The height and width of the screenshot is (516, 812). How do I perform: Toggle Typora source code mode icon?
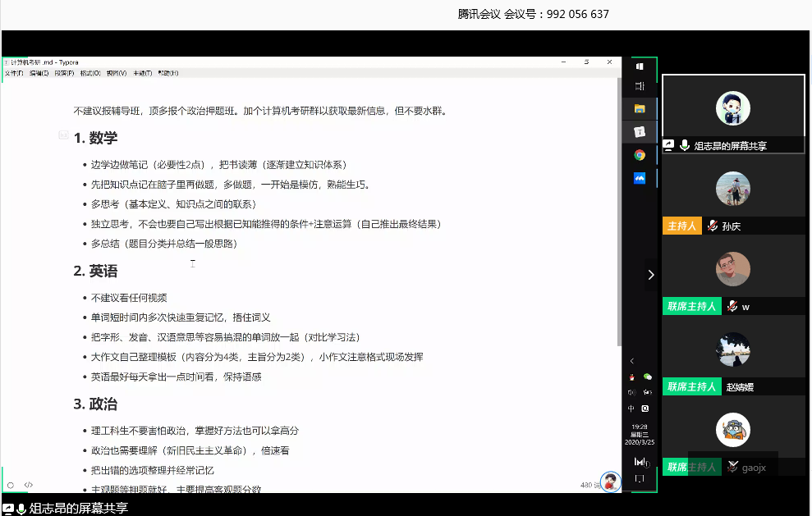pyautogui.click(x=29, y=485)
